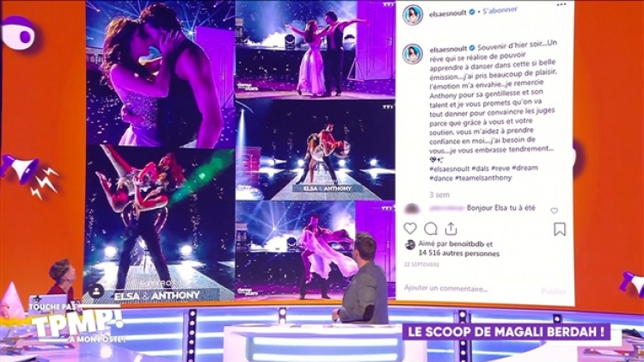Open the #elsaesnoult hashtag

pyautogui.click(x=450, y=169)
